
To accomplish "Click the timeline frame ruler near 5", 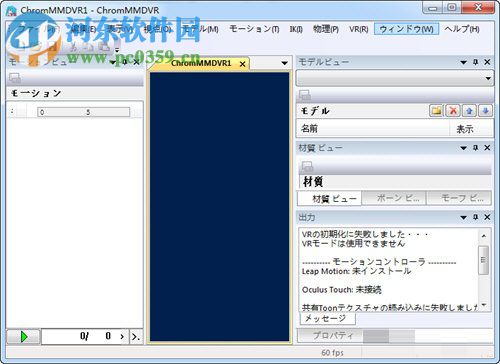I will point(88,112).
